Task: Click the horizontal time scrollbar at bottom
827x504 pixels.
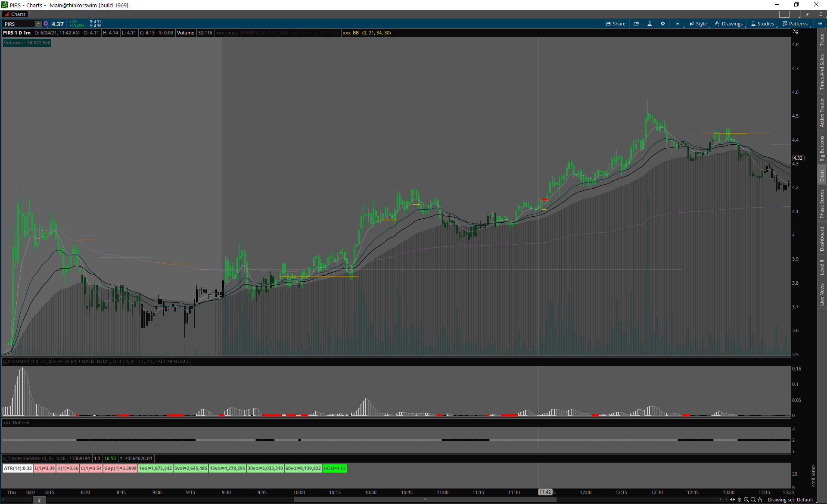Action: pos(425,500)
